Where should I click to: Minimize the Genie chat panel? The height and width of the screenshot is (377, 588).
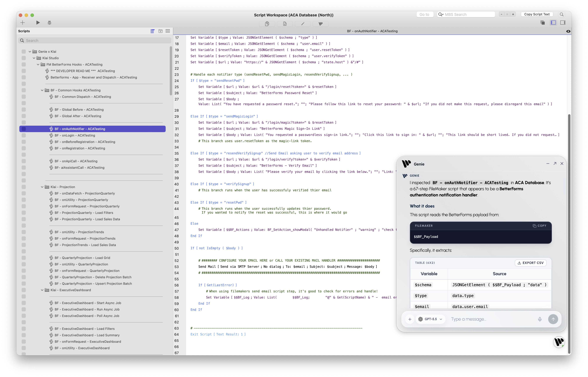click(x=548, y=164)
